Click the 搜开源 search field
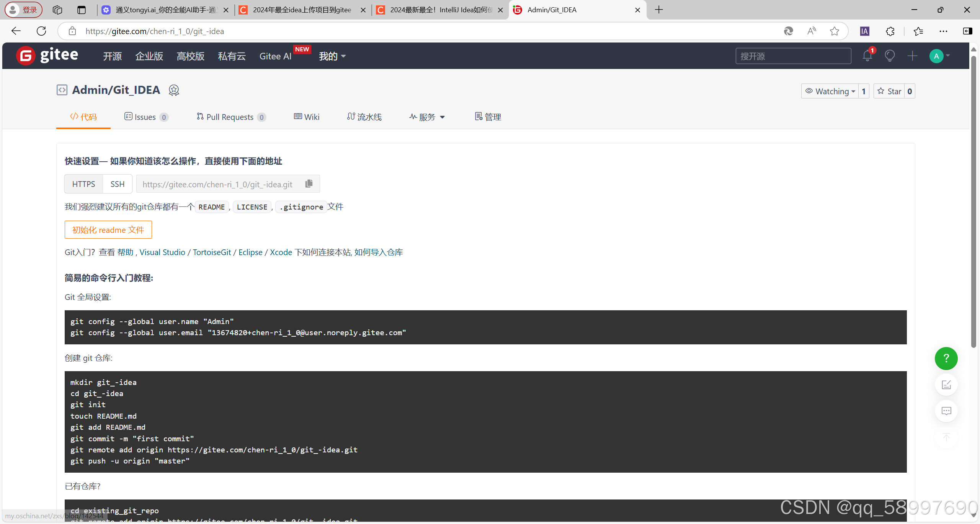 coord(793,56)
